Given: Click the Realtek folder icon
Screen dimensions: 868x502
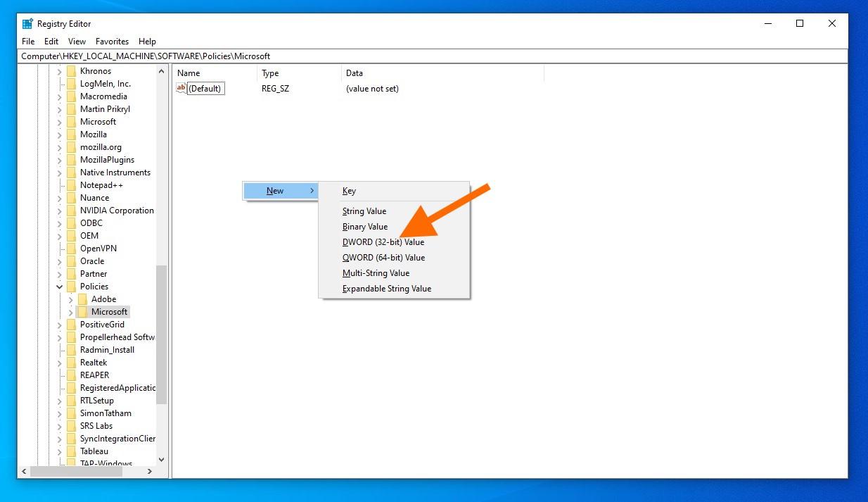Looking at the screenshot, I should point(71,363).
